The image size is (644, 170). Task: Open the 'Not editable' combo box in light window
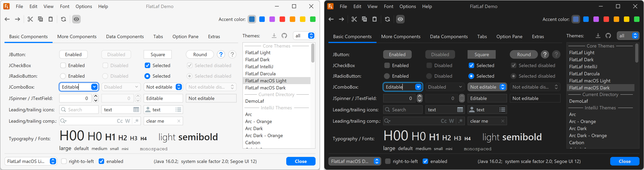point(163,87)
